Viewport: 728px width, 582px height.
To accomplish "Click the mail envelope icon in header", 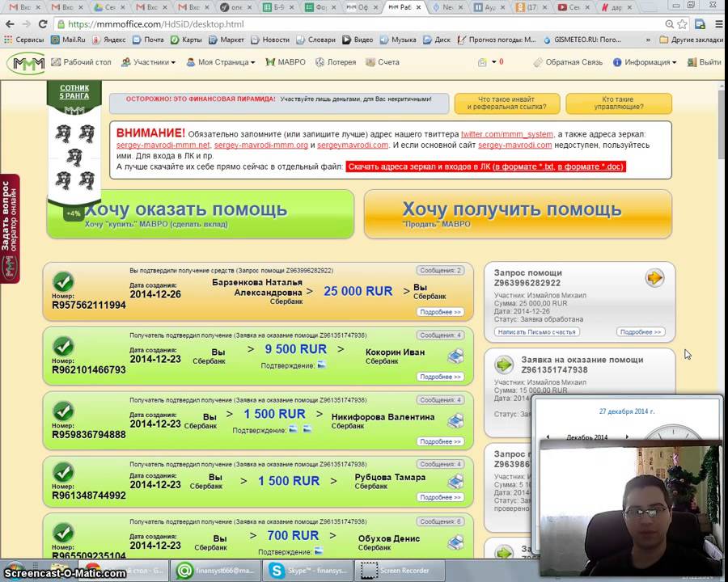I will click(482, 62).
